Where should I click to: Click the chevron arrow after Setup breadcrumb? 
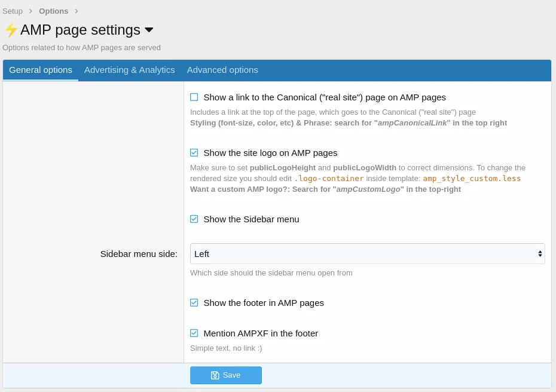[x=30, y=11]
